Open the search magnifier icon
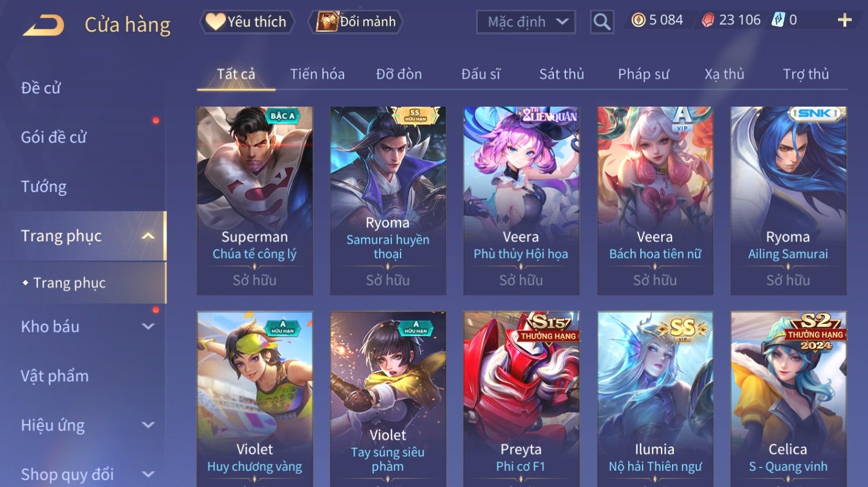 602,22
